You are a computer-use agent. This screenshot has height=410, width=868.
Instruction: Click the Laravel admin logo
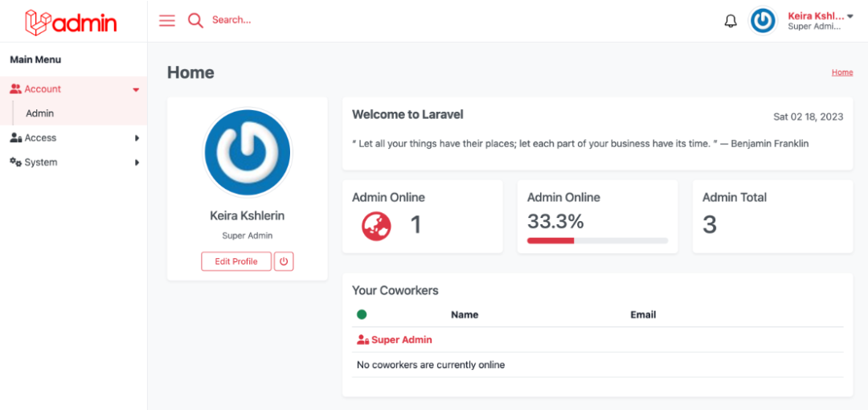click(x=71, y=23)
